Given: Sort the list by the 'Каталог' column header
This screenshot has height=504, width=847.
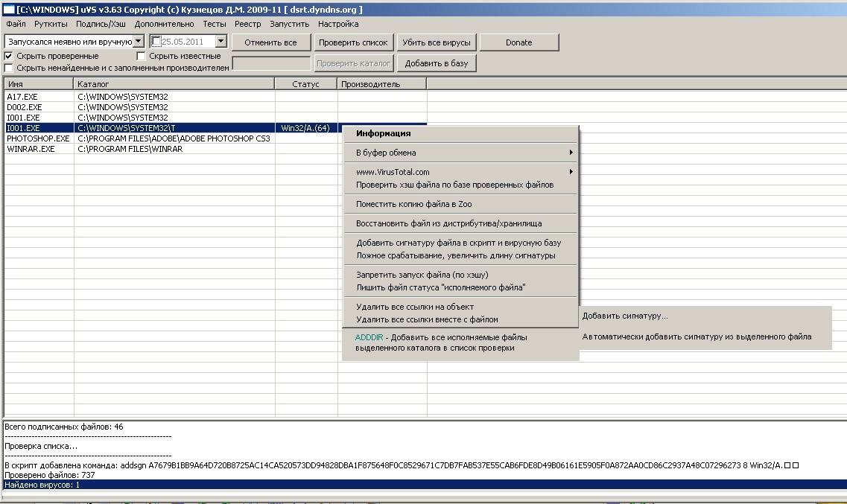Looking at the screenshot, I should (x=174, y=84).
